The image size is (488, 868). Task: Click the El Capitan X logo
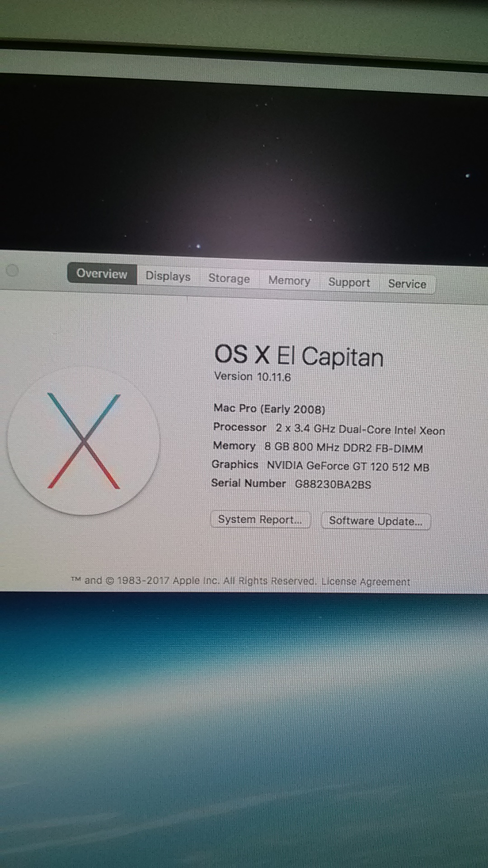point(84,441)
